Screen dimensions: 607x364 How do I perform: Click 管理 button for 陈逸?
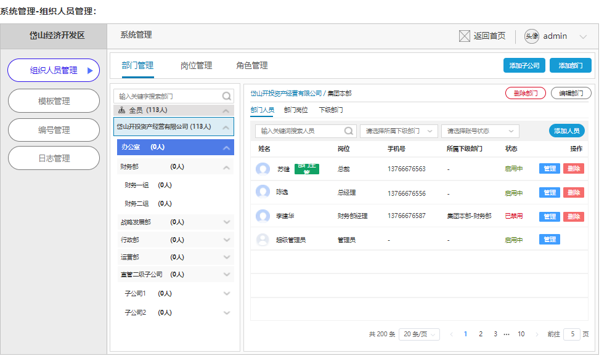coord(550,193)
